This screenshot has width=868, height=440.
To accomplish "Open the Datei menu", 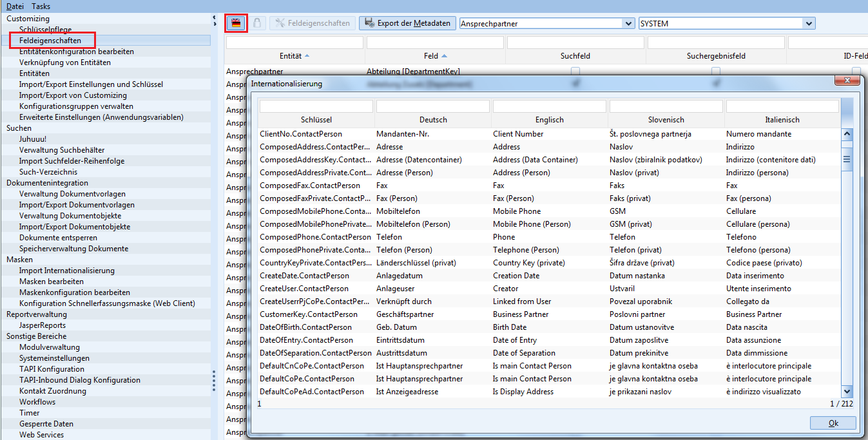I will [x=15, y=6].
